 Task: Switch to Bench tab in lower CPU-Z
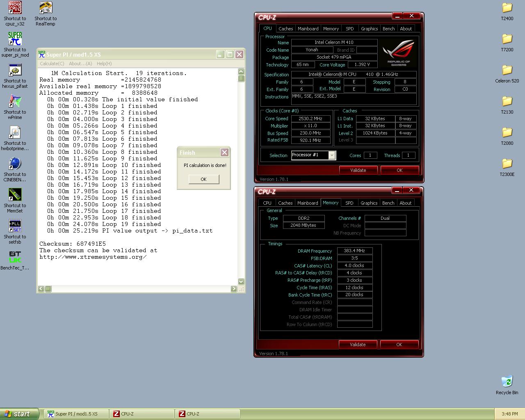point(388,203)
